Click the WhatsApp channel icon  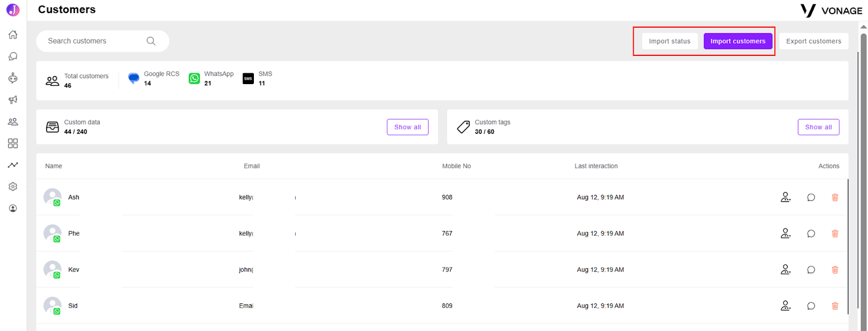(x=194, y=78)
